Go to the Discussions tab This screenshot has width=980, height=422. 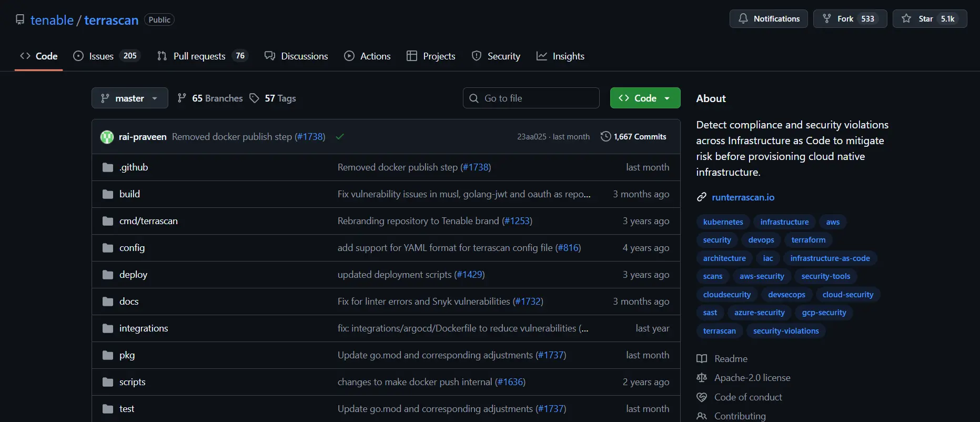tap(296, 56)
